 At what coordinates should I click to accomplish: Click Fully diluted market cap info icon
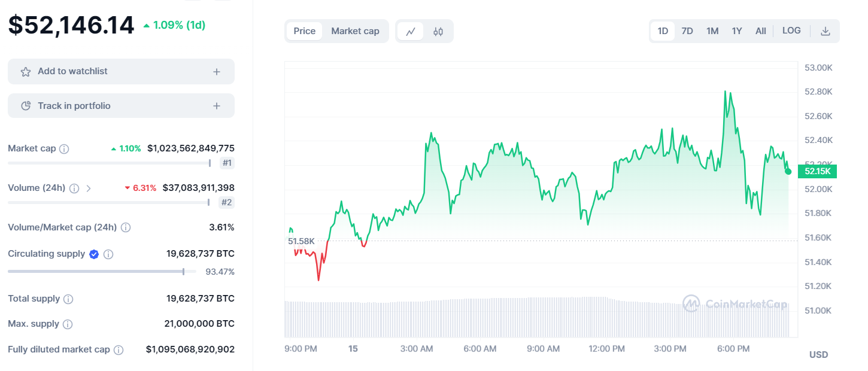point(119,349)
